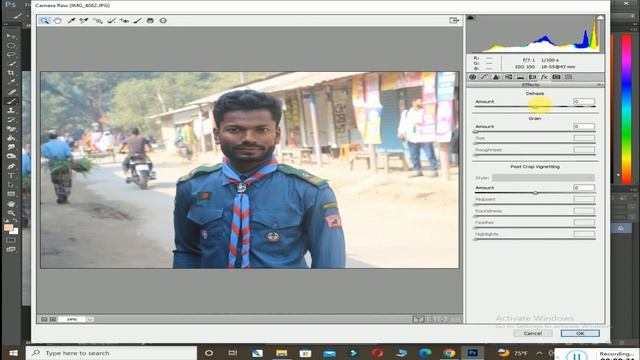Open the Camera Calibration panel tab
This screenshot has height=360, width=640.
(556, 77)
